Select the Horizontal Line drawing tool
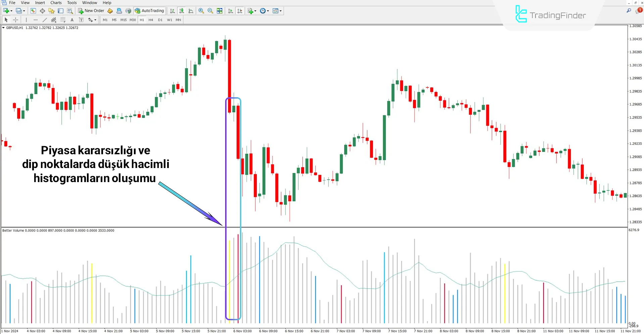The width and height of the screenshot is (644, 334). click(x=36, y=20)
